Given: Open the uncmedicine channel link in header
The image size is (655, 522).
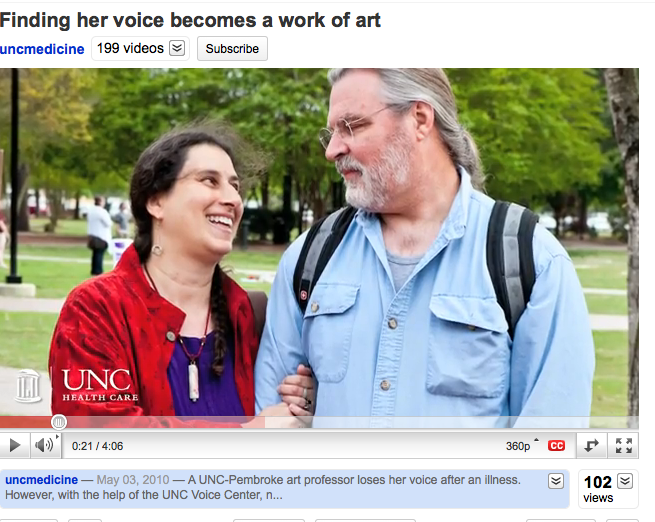Looking at the screenshot, I should (x=42, y=49).
